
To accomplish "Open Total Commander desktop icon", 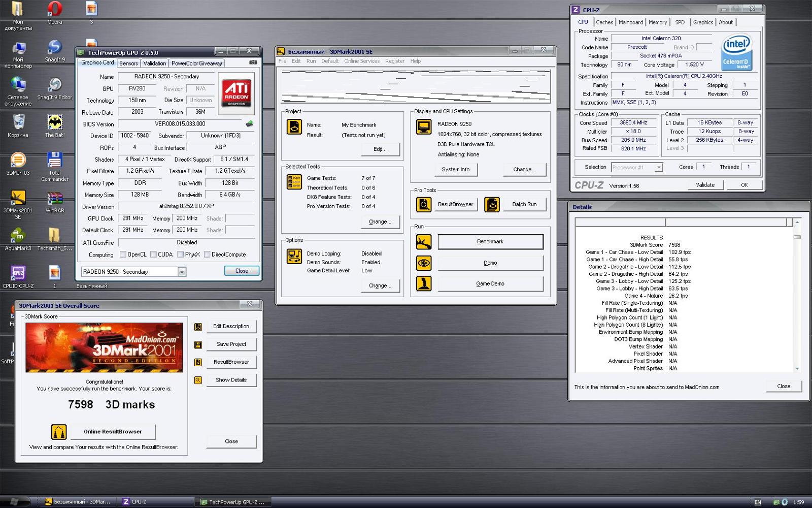I will pos(54,166).
